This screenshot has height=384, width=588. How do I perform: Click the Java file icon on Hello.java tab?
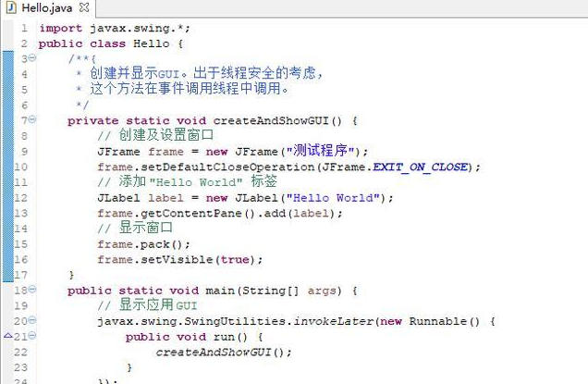pos(11,7)
